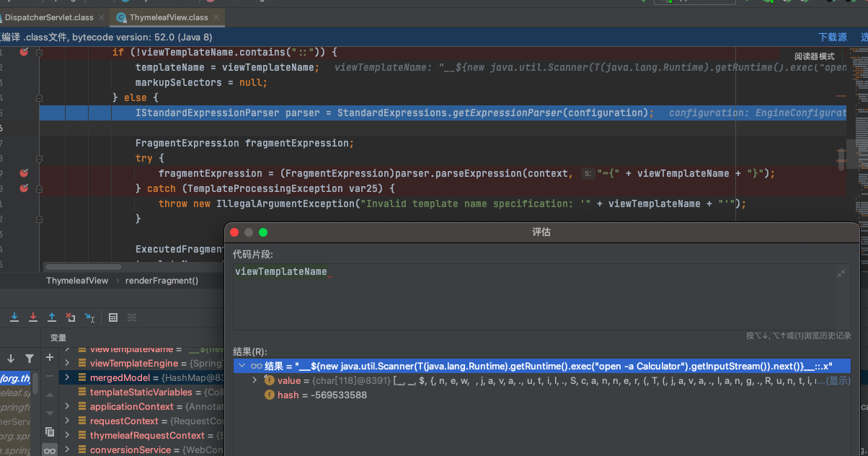Click the Run to Cursor icon
Viewport: 868px width, 456px height.
click(89, 317)
